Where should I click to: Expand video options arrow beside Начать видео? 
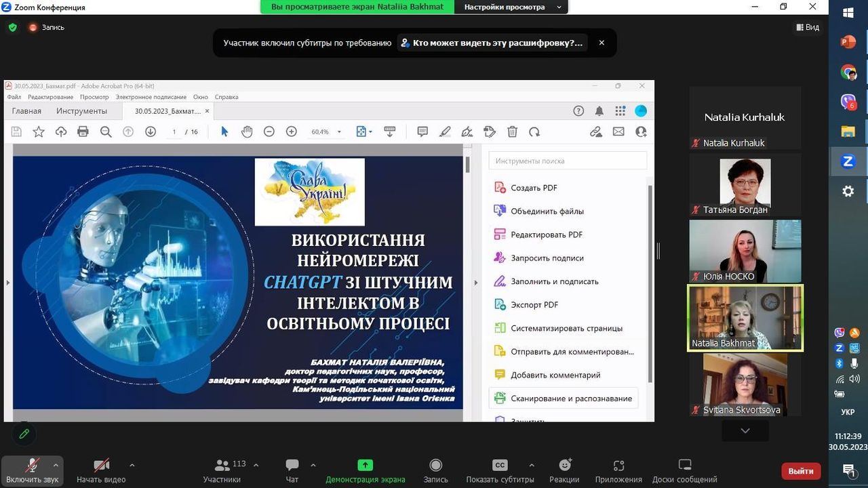pos(132,466)
